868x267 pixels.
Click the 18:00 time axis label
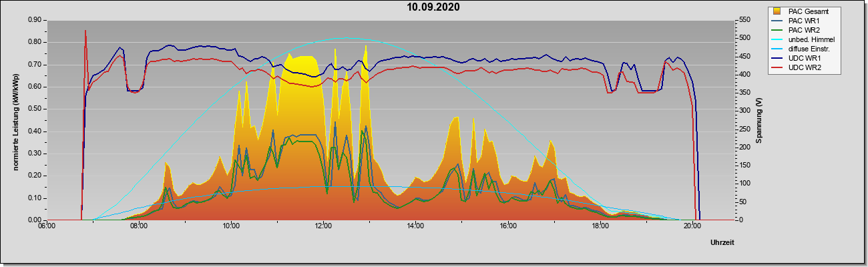[x=600, y=226]
